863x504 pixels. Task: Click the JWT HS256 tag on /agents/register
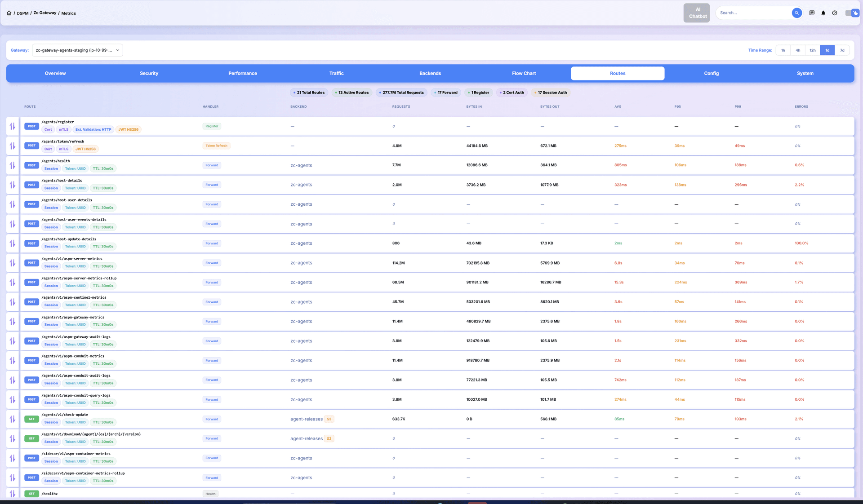point(128,129)
